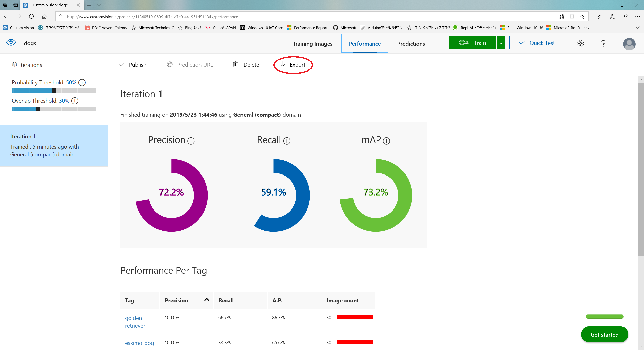Viewport: 644px width, 350px height.
Task: Click the green Get started progress bar
Action: coord(605,317)
